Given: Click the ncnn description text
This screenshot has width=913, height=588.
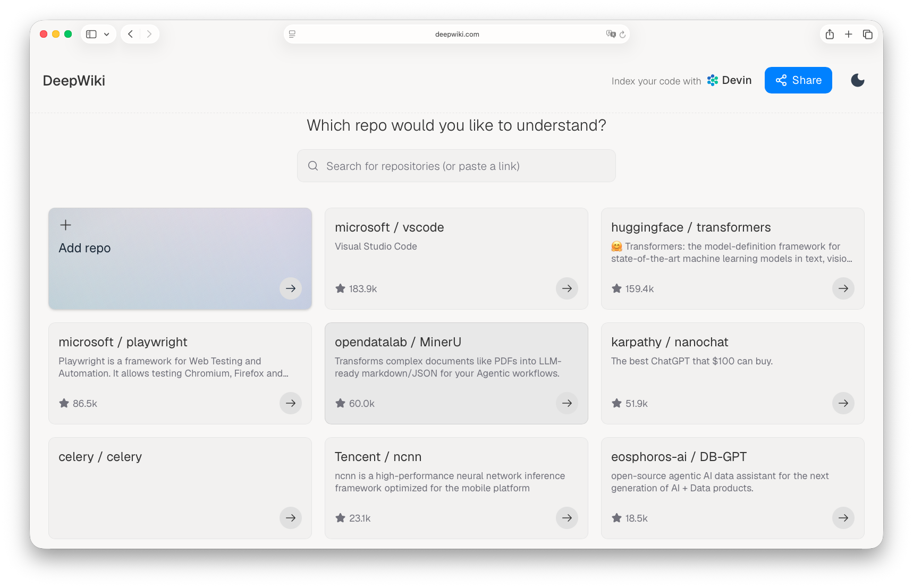Looking at the screenshot, I should pyautogui.click(x=450, y=482).
